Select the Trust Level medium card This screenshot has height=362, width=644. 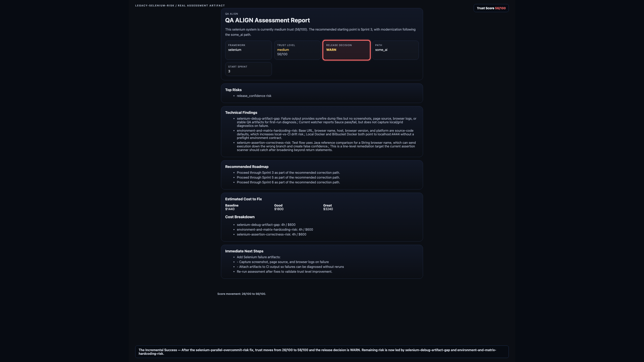coord(297,50)
